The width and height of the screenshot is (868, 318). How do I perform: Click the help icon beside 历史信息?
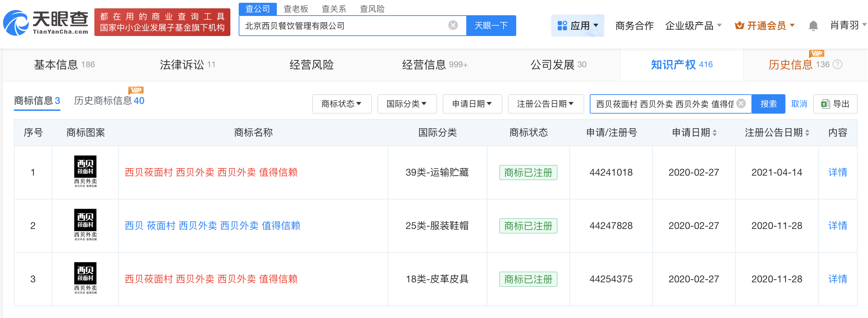click(837, 64)
